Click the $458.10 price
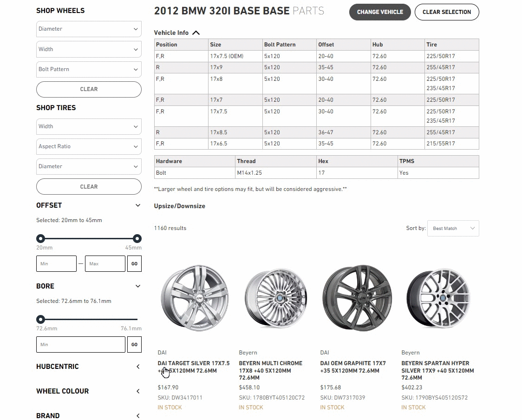The width and height of the screenshot is (522, 420). pyautogui.click(x=249, y=387)
